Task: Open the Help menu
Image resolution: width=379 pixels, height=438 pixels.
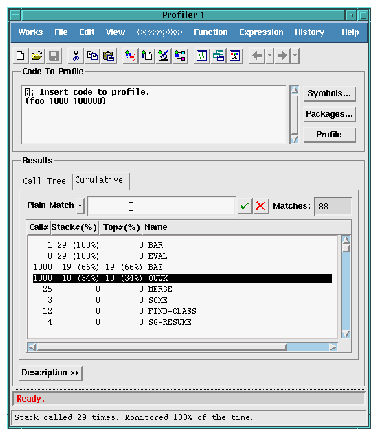Action: point(350,32)
